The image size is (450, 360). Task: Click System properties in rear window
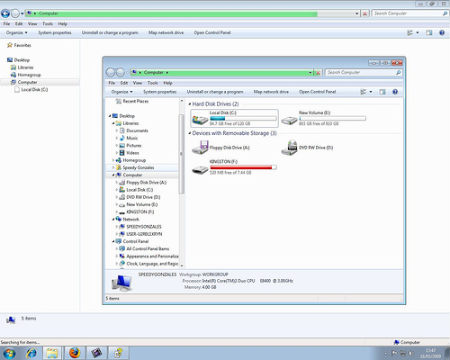tap(55, 33)
